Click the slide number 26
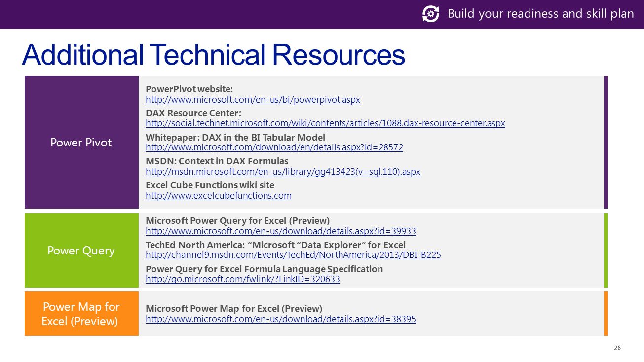Viewport: 644px width, 362px height. pos(617,348)
